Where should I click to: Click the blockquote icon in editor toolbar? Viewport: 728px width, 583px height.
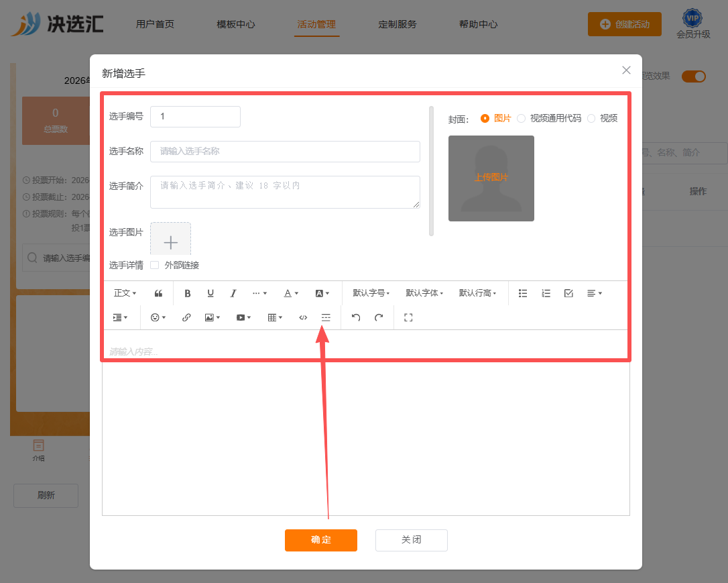pos(158,293)
